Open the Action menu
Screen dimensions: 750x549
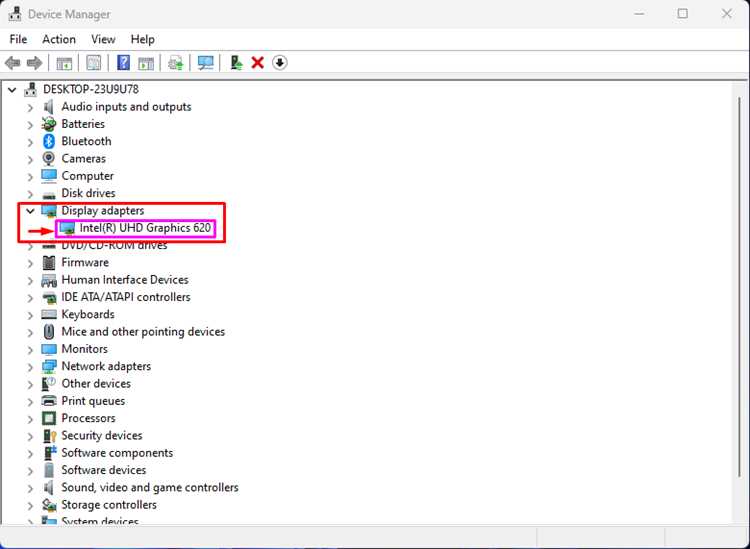pos(59,39)
